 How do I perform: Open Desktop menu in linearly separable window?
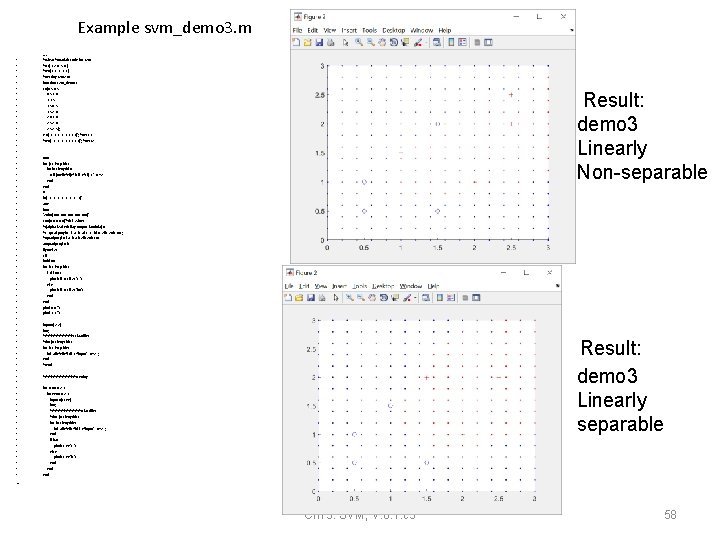click(383, 286)
